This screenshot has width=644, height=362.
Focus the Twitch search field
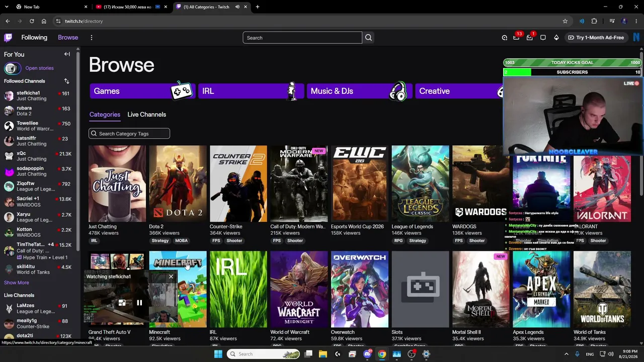point(302,38)
